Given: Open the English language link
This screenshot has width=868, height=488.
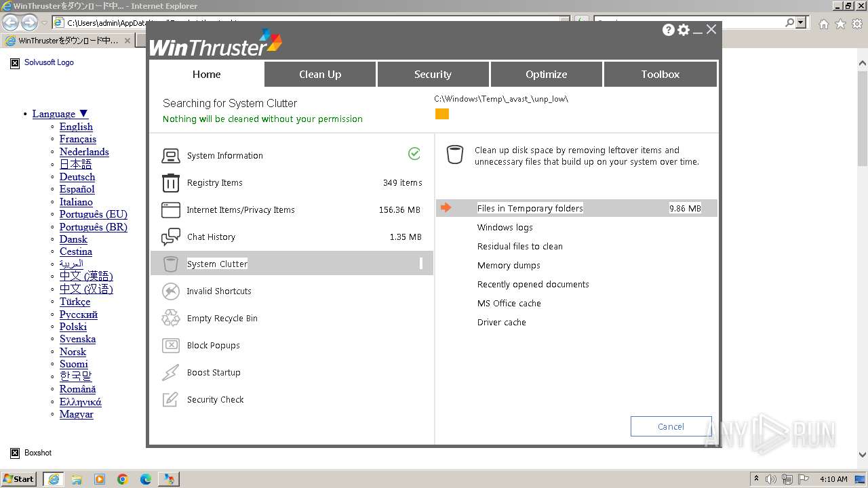Looking at the screenshot, I should 76,127.
